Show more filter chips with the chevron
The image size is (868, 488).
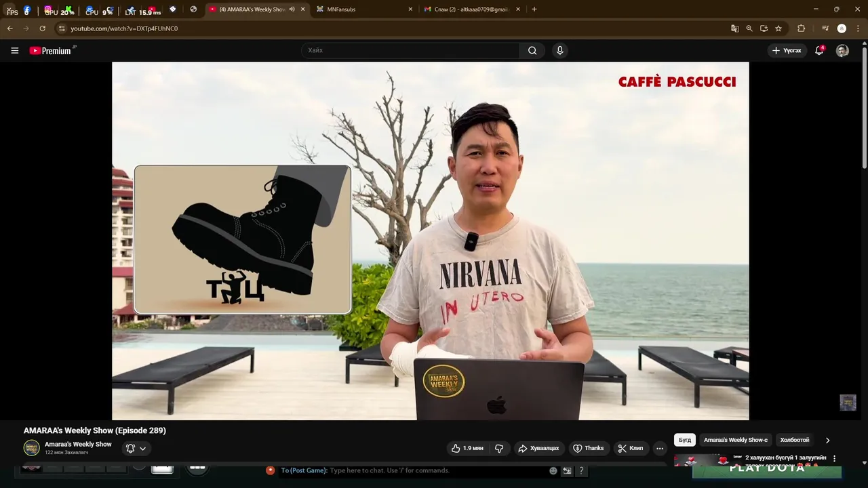[x=827, y=440]
